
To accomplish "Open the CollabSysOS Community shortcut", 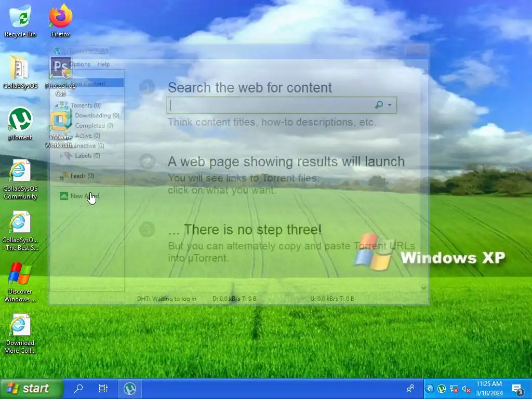I will point(20,179).
